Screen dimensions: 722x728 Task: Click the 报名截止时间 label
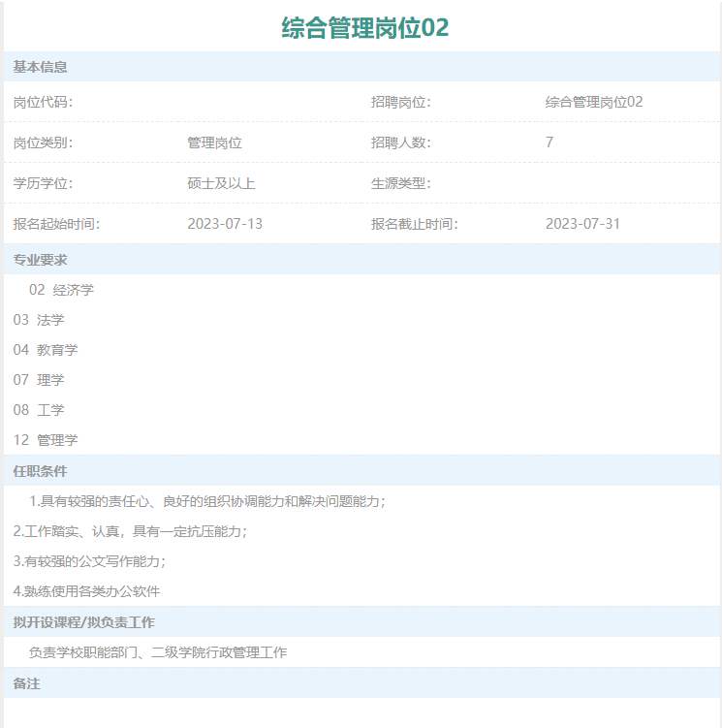point(414,224)
